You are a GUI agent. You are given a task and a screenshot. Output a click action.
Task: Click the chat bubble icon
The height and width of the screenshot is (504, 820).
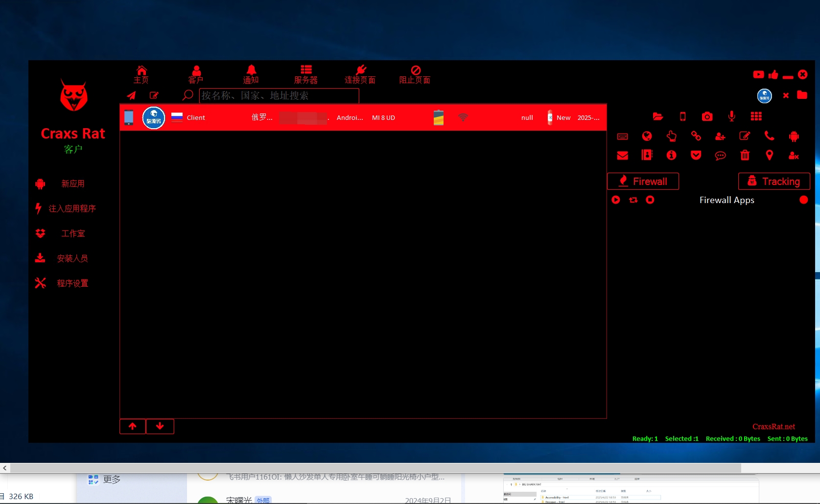click(720, 156)
